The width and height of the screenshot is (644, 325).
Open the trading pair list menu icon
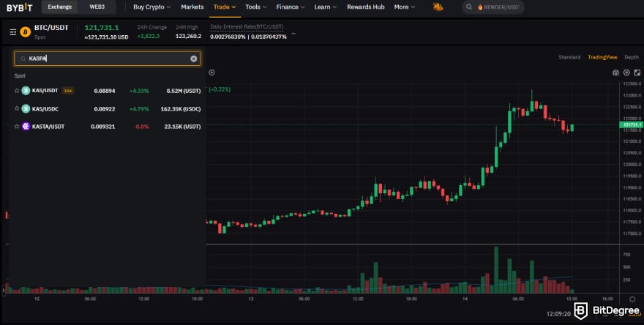pyautogui.click(x=12, y=32)
